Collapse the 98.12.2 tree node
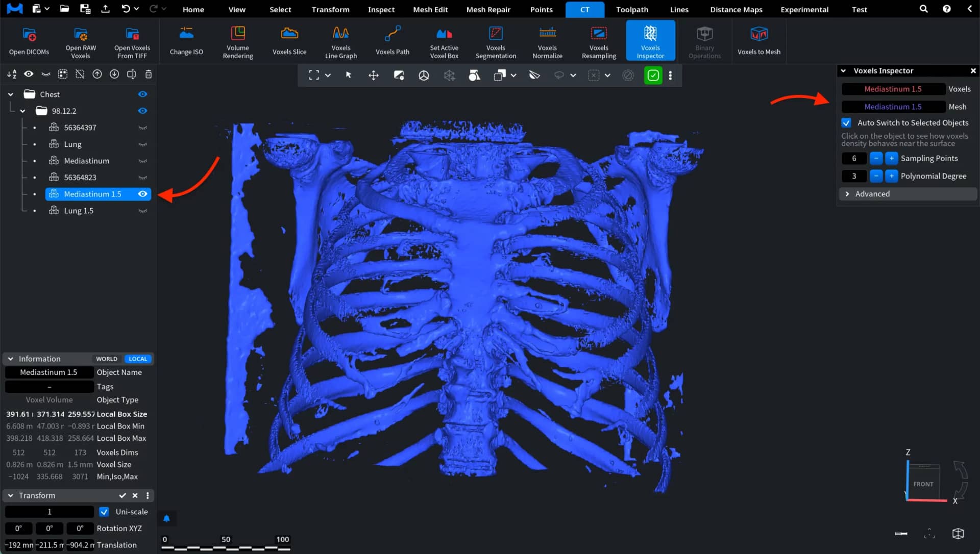 pyautogui.click(x=22, y=111)
